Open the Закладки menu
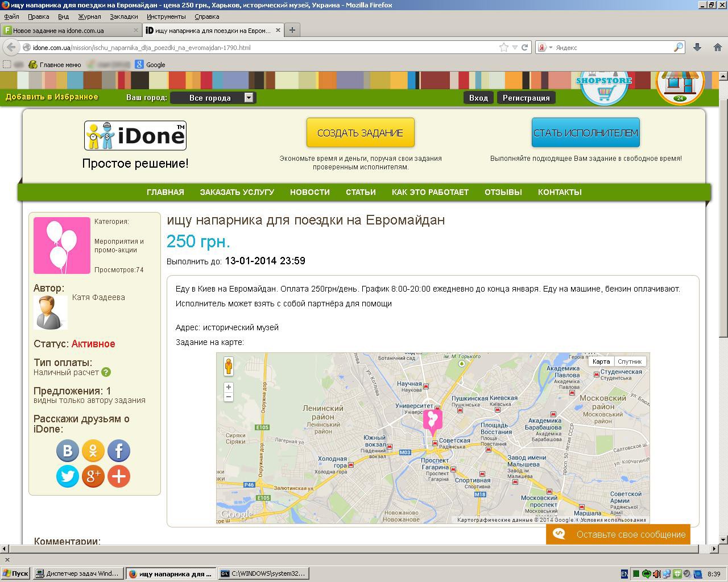The image size is (728, 582). point(123,16)
